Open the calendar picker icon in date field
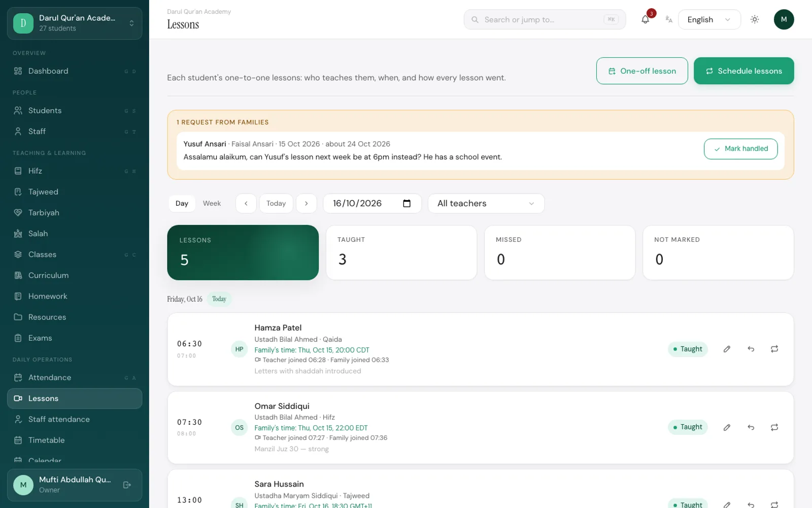 point(407,203)
